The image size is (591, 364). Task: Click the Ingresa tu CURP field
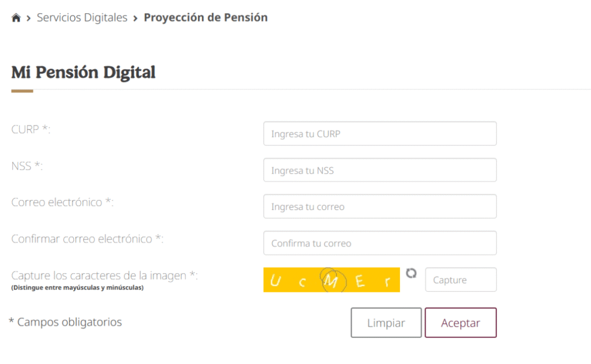(x=380, y=133)
